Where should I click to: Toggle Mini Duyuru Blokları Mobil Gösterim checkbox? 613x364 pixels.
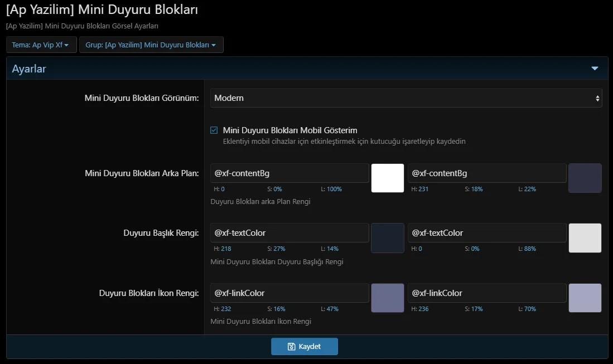214,130
